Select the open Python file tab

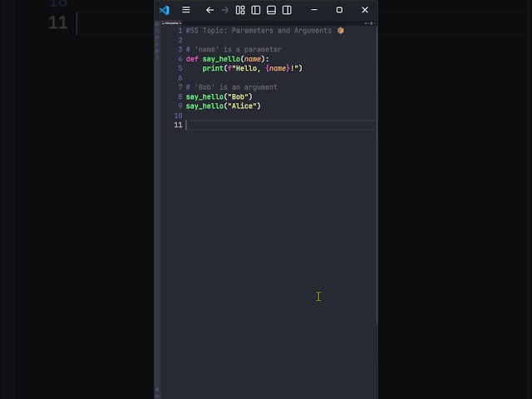(x=171, y=23)
